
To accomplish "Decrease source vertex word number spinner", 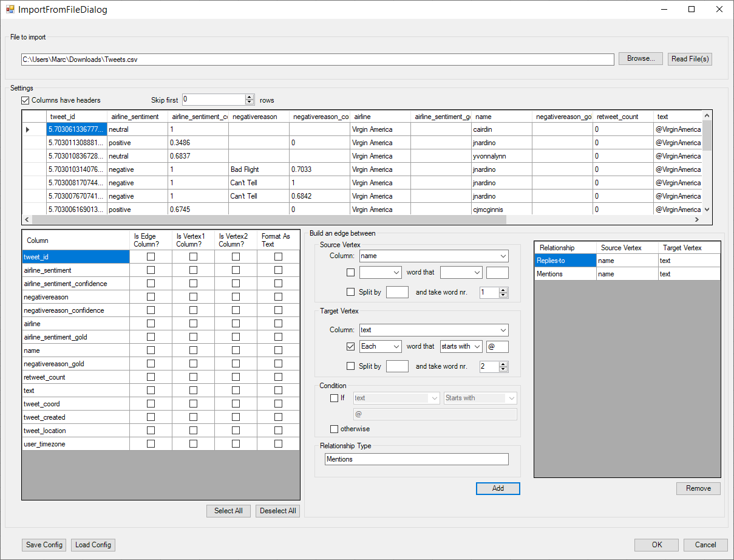I will coord(503,295).
